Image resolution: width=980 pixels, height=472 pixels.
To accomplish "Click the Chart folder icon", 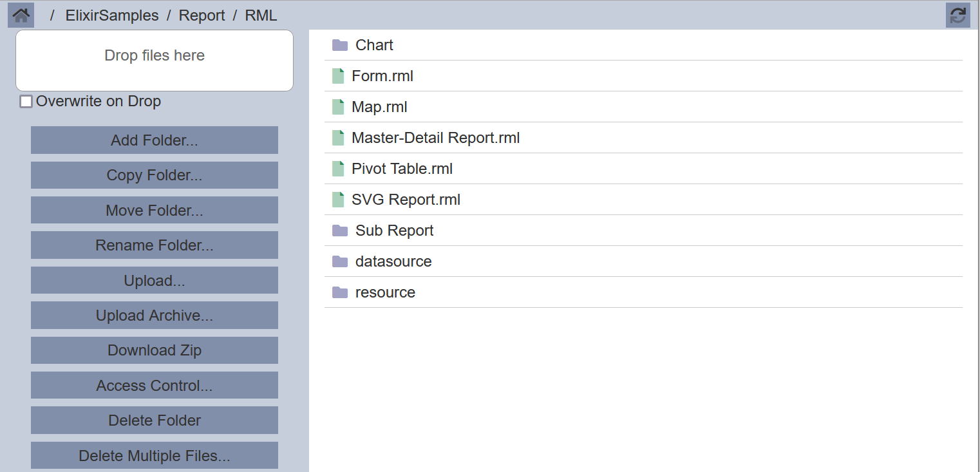I will tap(340, 45).
